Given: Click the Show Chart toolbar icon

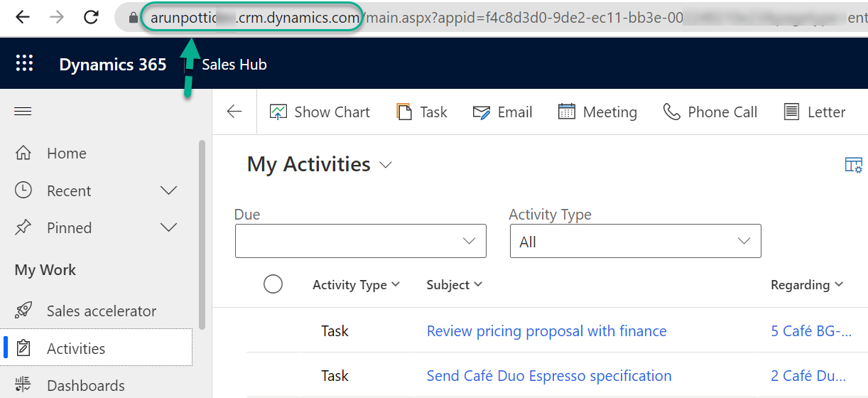Looking at the screenshot, I should click(278, 112).
